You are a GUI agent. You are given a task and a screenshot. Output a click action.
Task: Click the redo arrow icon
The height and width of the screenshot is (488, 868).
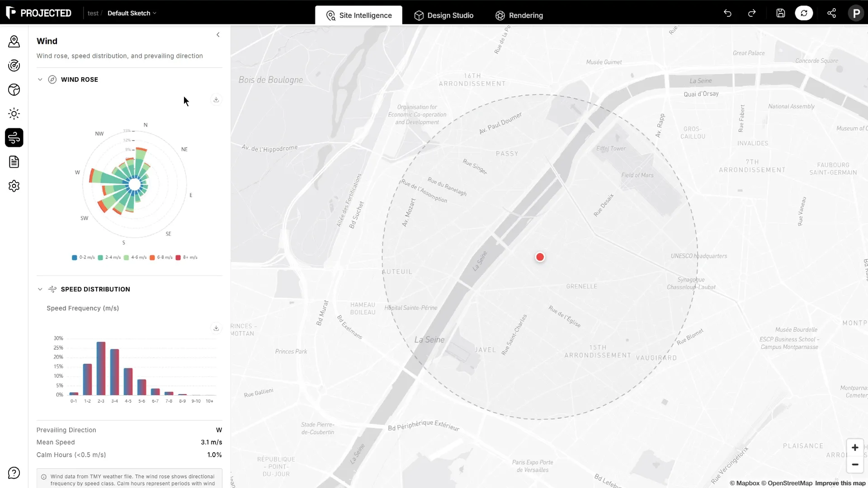[752, 13]
